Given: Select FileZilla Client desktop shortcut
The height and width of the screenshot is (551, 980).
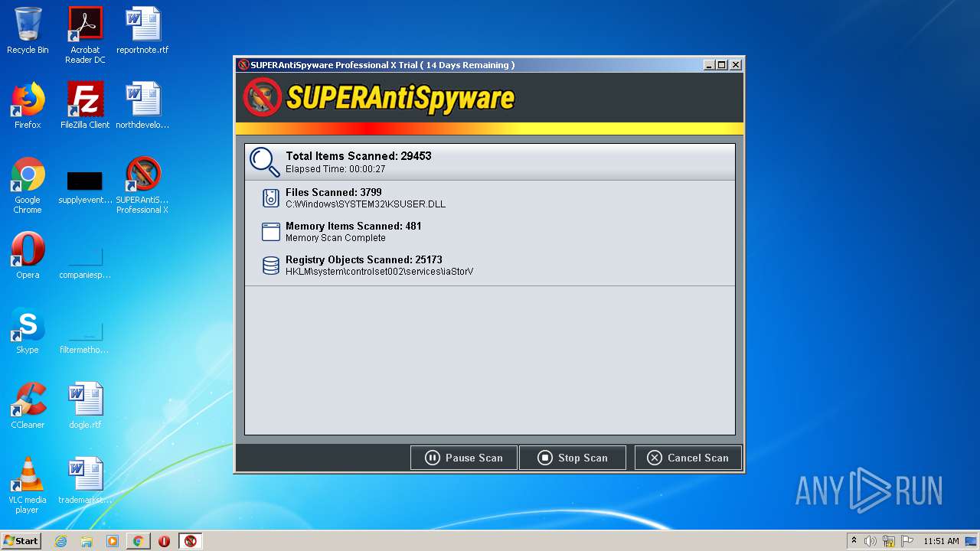Looking at the screenshot, I should pyautogui.click(x=85, y=106).
